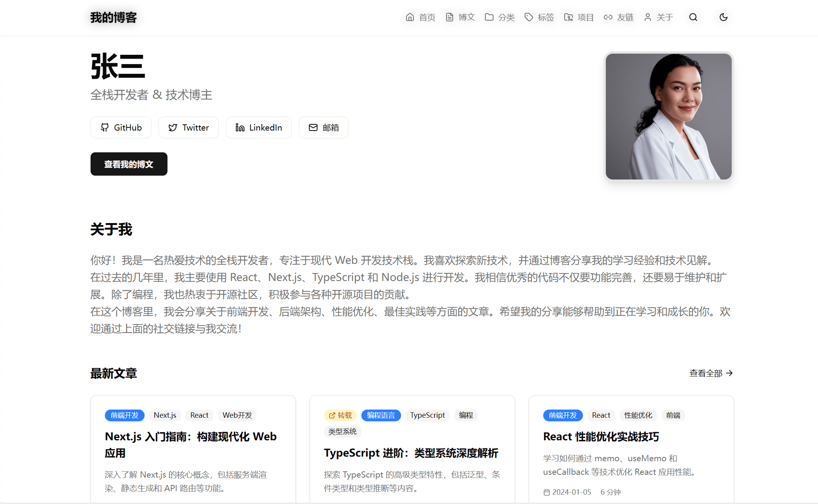818x504 pixels.
Task: Open the 首页 home nav item
Action: 420,17
